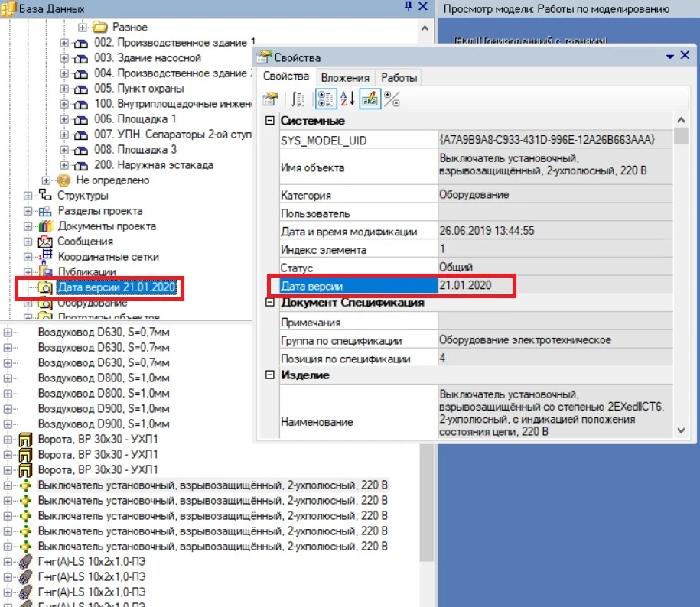Switch to the Вложения tab

345,77
